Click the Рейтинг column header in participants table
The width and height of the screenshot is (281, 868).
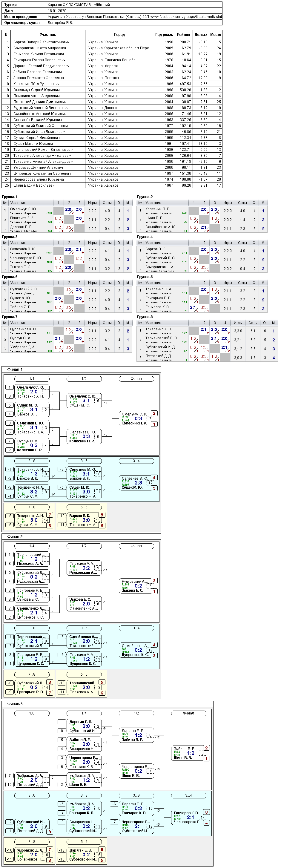click(x=184, y=35)
